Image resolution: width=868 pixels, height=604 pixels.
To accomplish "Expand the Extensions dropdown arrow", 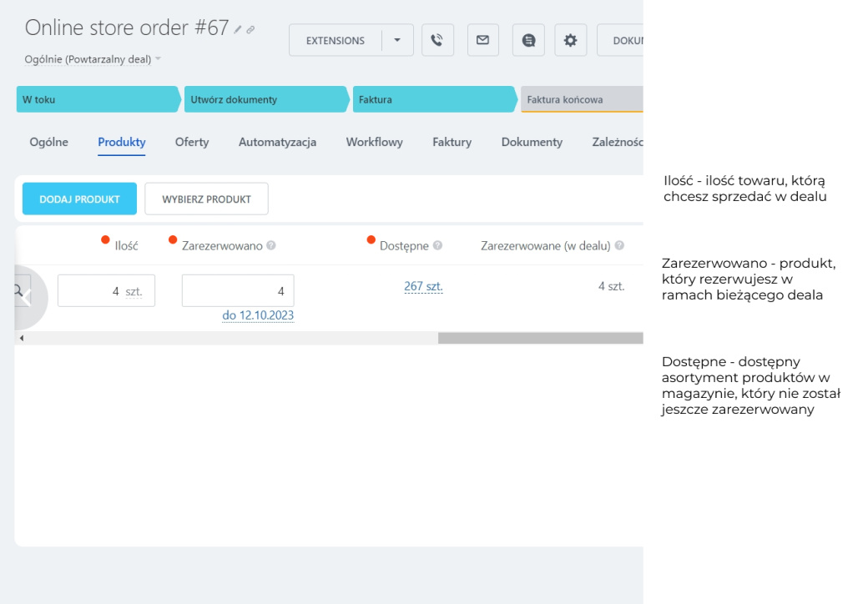I will [x=397, y=40].
